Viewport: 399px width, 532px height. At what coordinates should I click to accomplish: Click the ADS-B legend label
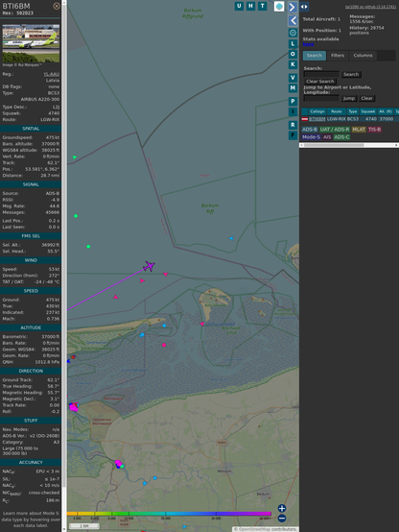tap(310, 130)
